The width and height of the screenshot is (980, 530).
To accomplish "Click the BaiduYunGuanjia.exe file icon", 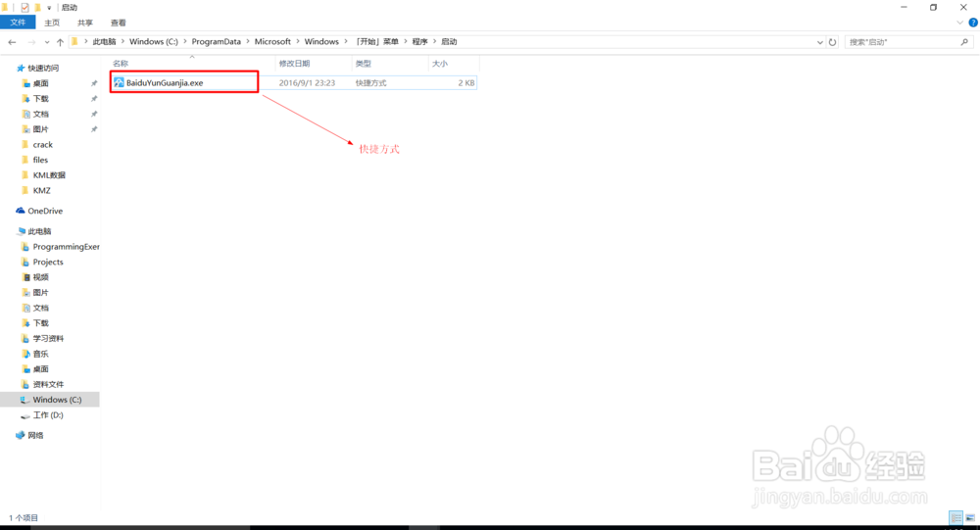I will pyautogui.click(x=119, y=82).
